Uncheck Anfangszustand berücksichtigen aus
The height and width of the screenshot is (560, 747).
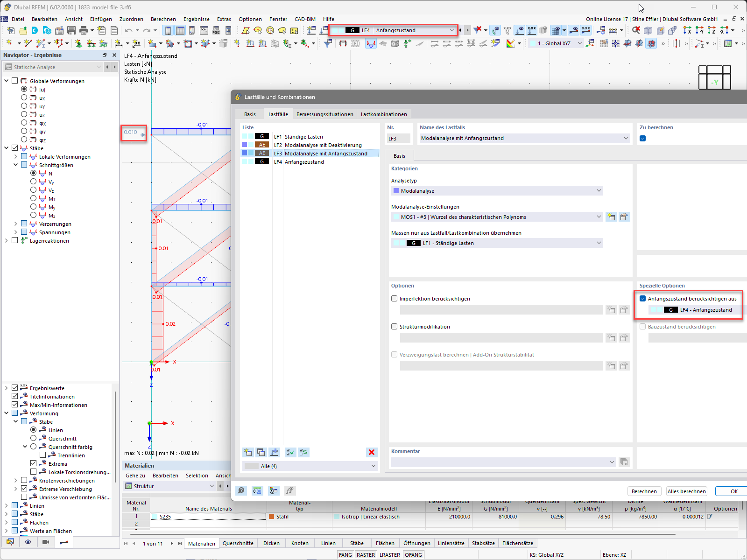click(643, 298)
